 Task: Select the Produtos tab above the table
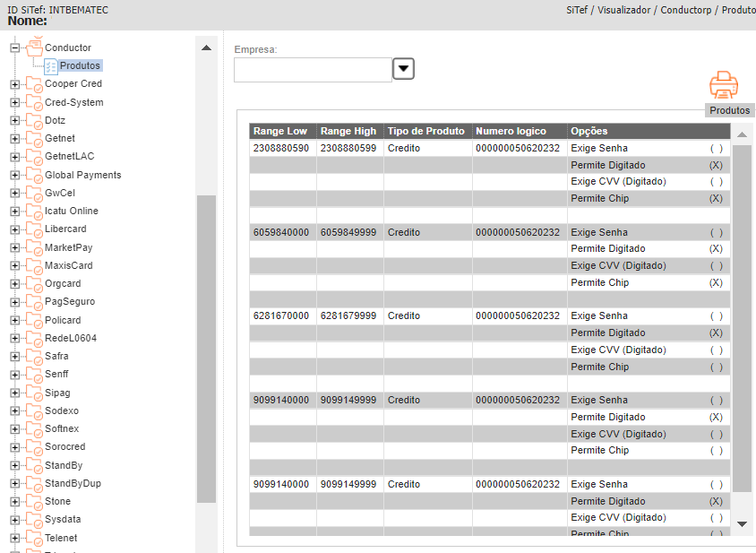[x=729, y=110]
